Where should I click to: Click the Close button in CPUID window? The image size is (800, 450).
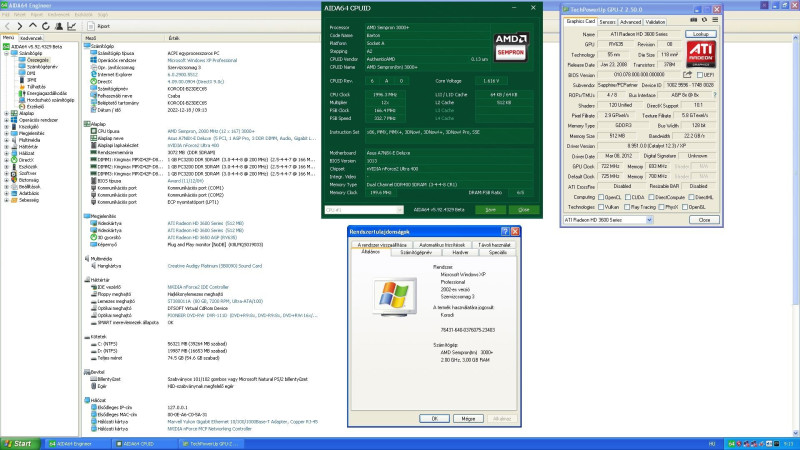pos(523,210)
